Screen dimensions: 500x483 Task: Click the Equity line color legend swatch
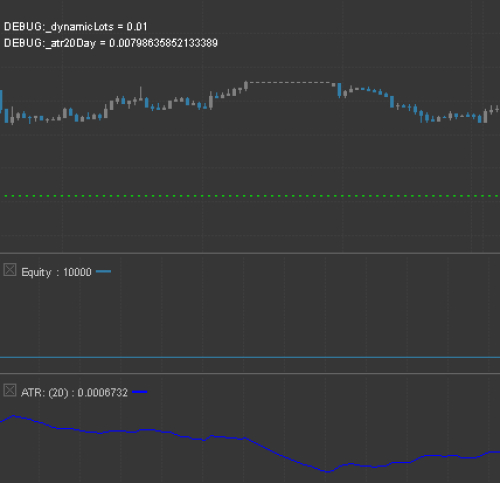(x=103, y=272)
